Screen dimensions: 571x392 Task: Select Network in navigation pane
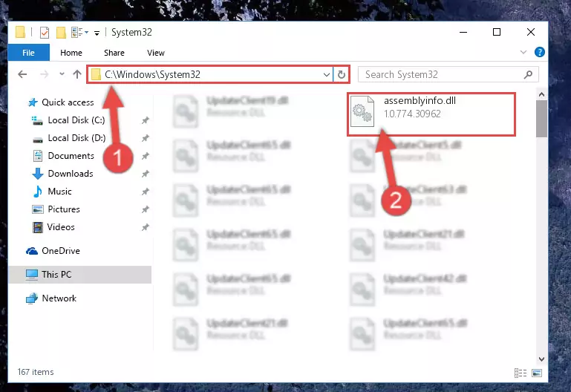(59, 298)
